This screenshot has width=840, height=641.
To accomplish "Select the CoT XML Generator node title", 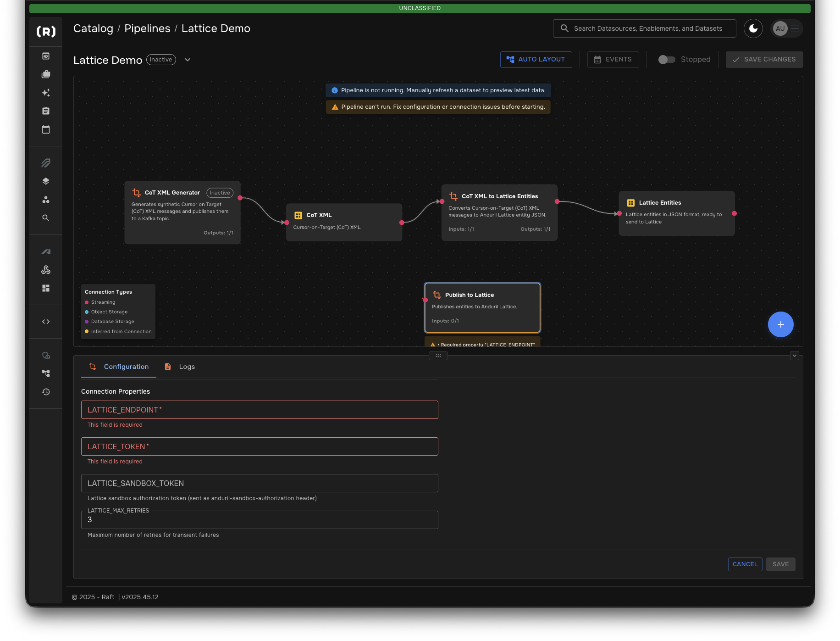I will coord(172,193).
